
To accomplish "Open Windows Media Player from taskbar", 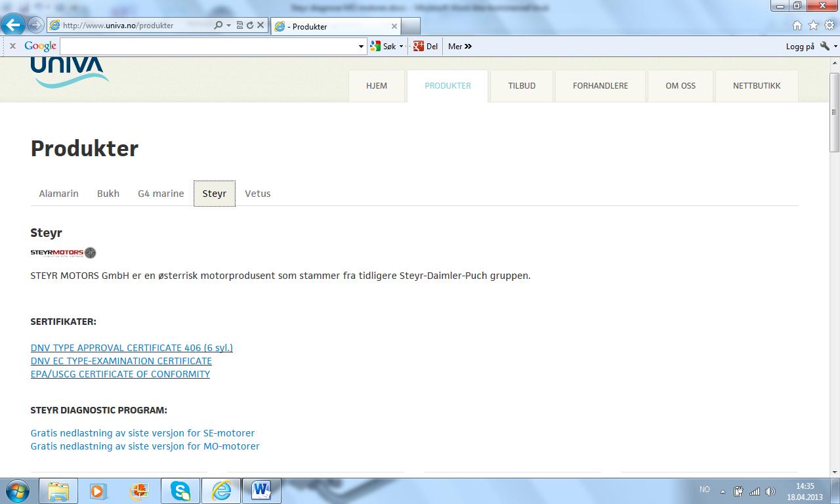I will point(98,491).
